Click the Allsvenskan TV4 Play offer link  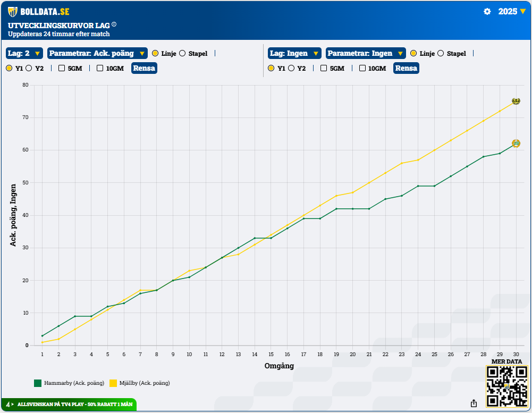[x=74, y=404]
